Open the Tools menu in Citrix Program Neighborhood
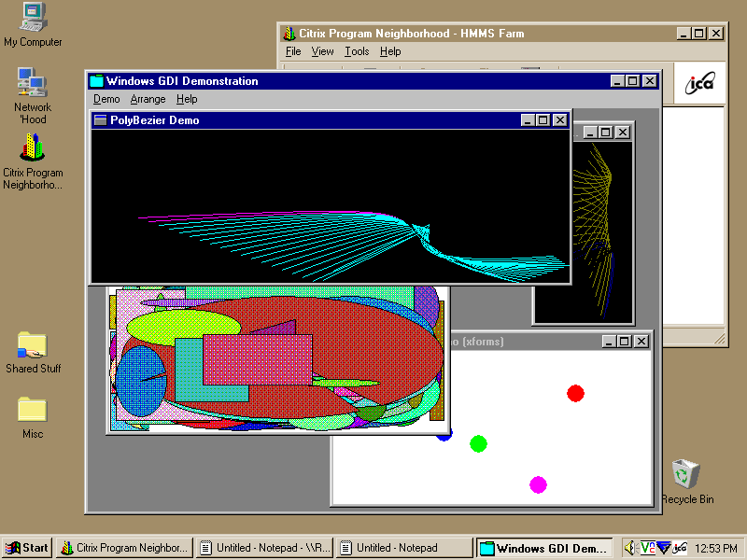747x560 pixels. 356,51
